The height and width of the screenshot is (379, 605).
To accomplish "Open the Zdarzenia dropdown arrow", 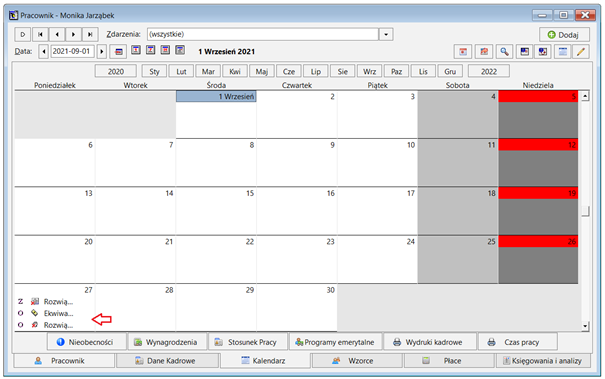I will pos(386,34).
